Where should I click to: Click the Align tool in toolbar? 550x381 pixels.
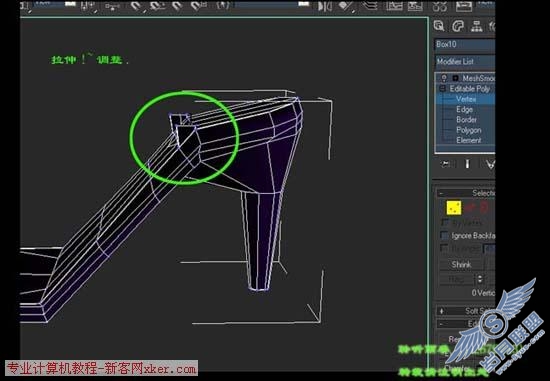(346, 6)
